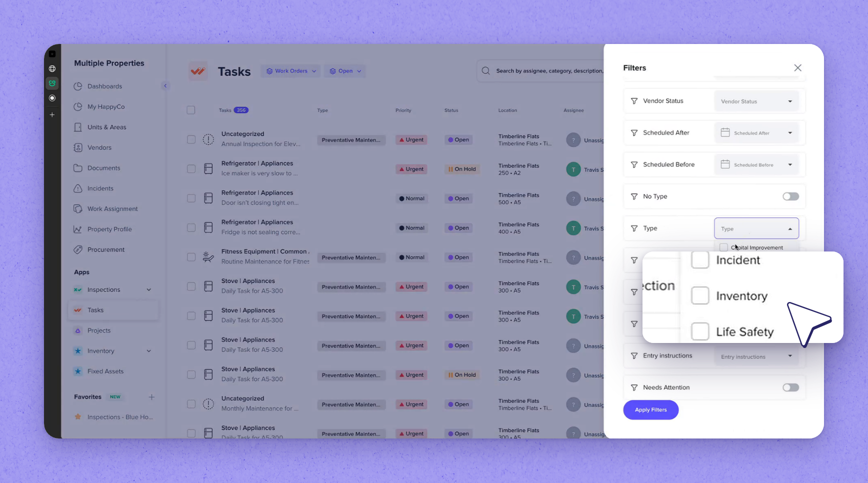
Task: Select Tasks in the Apps list
Action: point(113,310)
